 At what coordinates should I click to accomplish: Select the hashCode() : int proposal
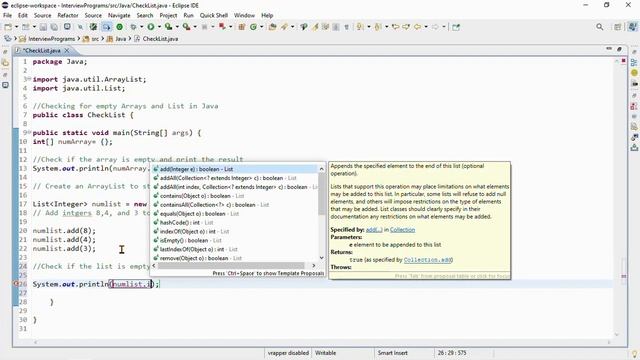point(234,222)
